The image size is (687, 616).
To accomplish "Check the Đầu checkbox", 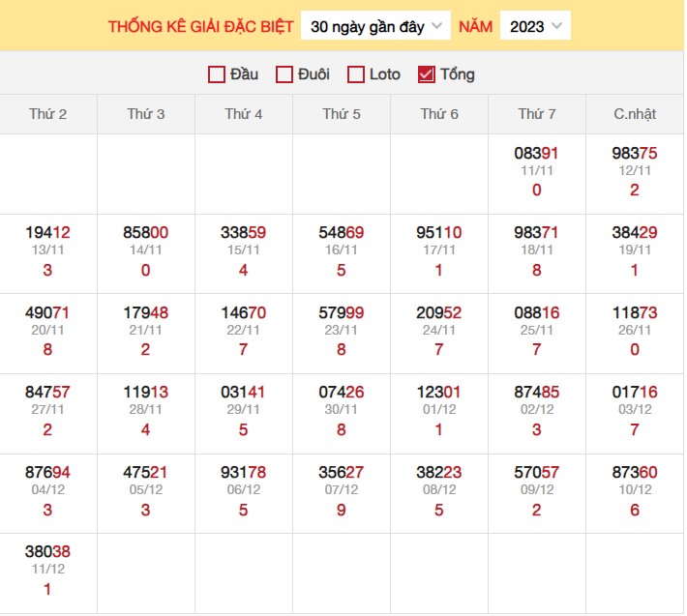I will tap(217, 74).
